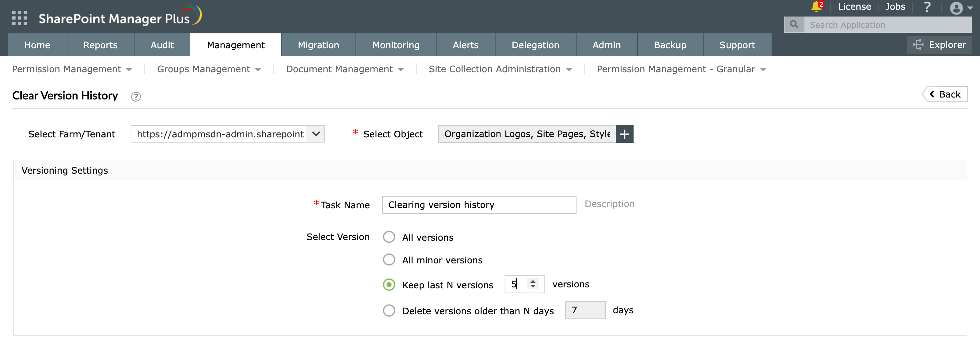Click the search magnifier icon
The height and width of the screenshot is (346, 980).
(x=794, y=25)
